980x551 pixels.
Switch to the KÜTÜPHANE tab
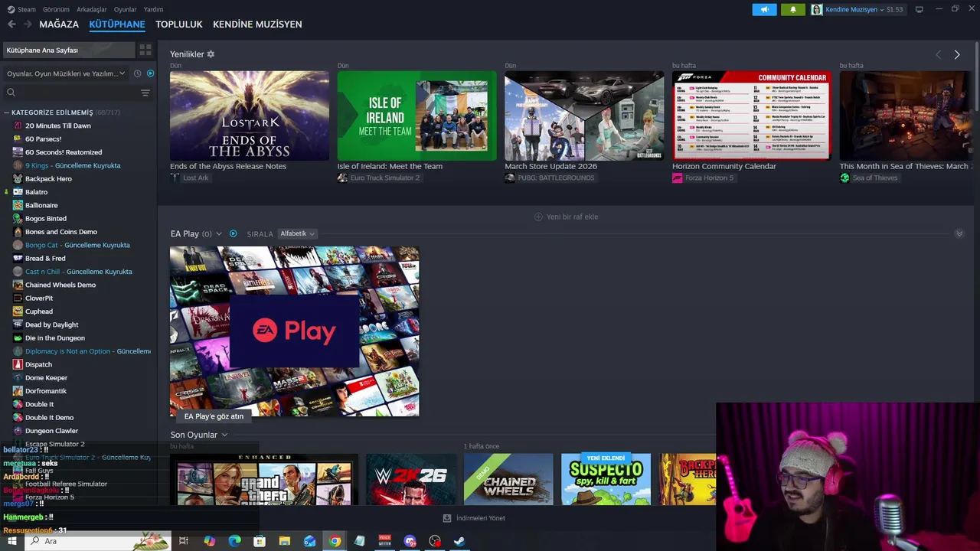[117, 24]
